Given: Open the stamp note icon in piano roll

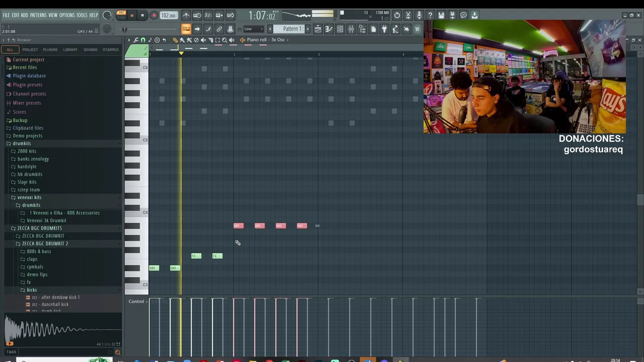Looking at the screenshot, I should (150, 40).
